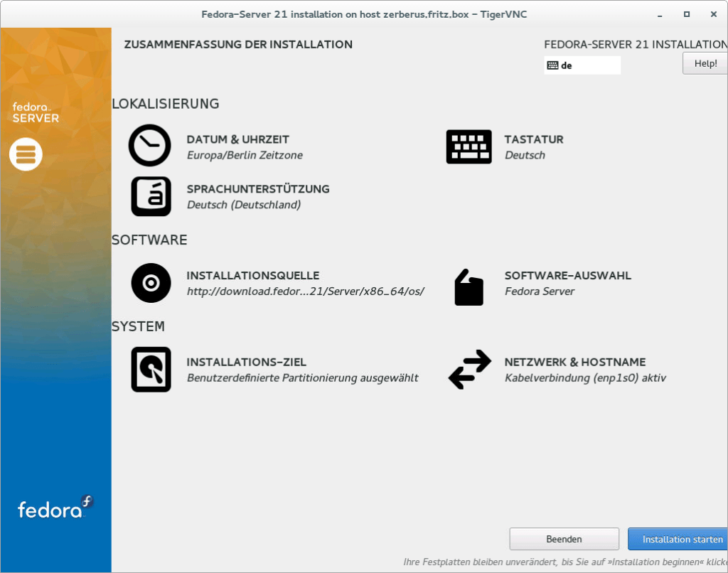Screen dimensions: 728x573
Task: Click the arrows icon for Netzwerk & Hostname
Action: point(469,370)
